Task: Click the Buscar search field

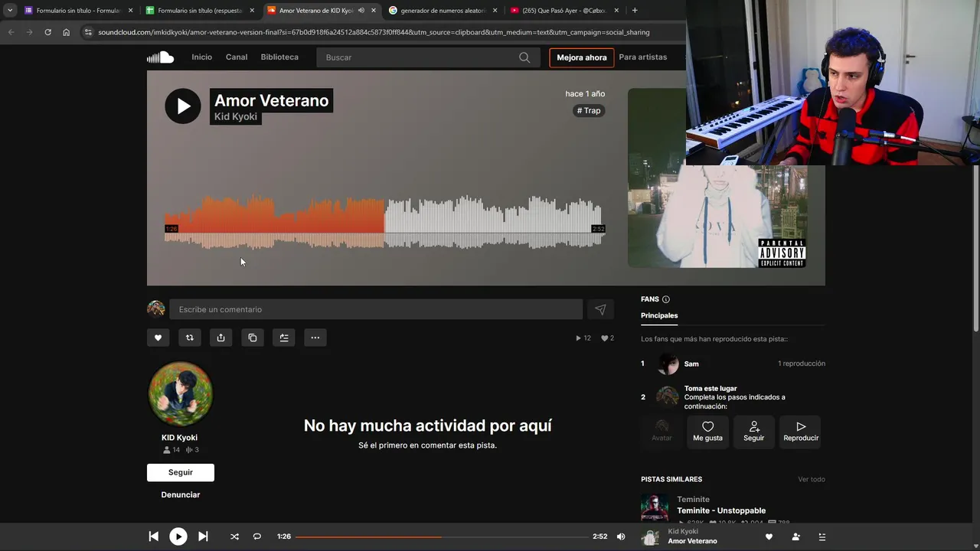Action: tap(426, 57)
